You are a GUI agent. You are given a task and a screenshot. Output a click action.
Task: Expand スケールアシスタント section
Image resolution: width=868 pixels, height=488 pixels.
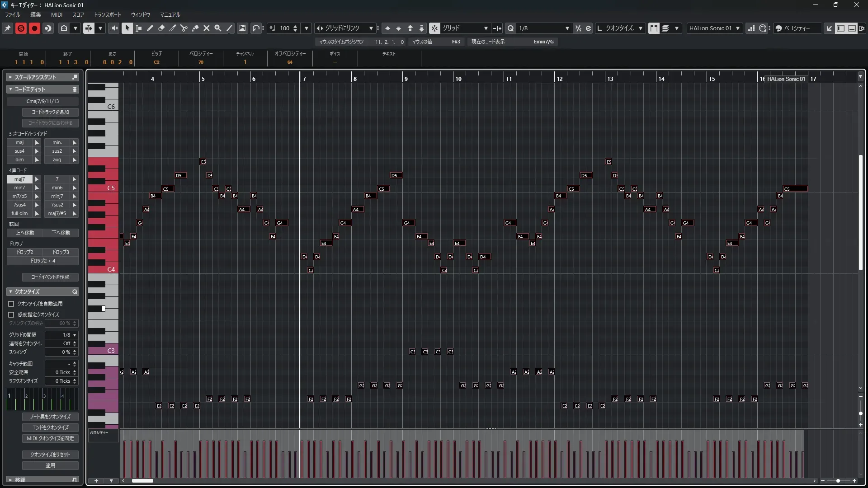(10, 77)
